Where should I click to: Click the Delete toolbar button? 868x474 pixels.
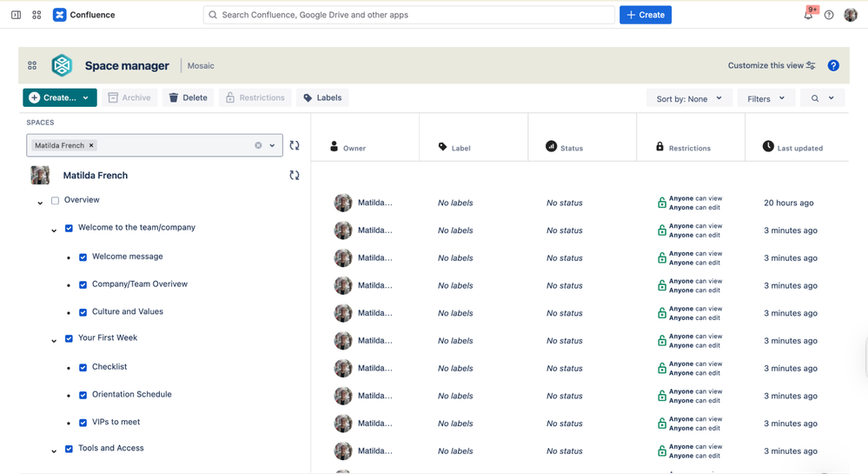coord(189,97)
